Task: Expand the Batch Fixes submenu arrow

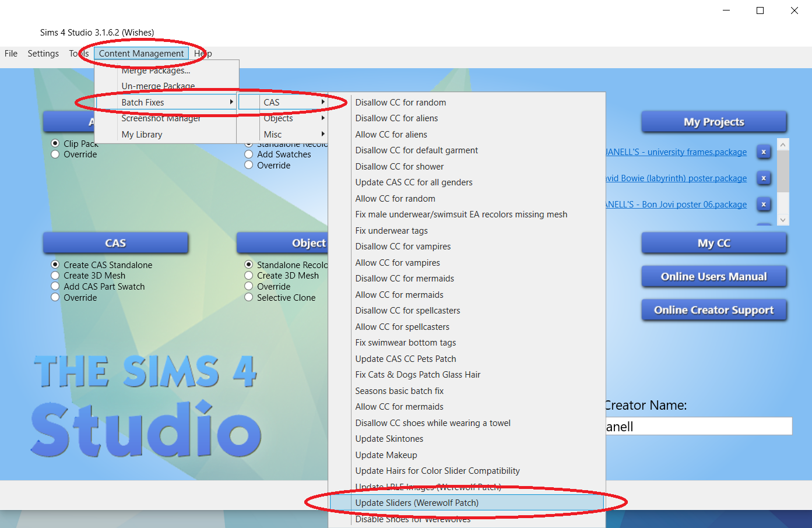Action: [231, 102]
